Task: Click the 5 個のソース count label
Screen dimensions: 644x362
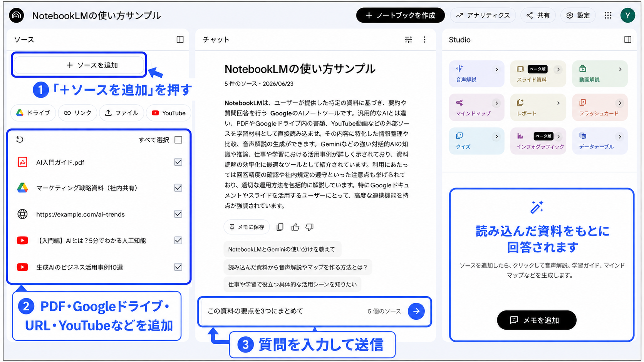Action: (x=384, y=311)
